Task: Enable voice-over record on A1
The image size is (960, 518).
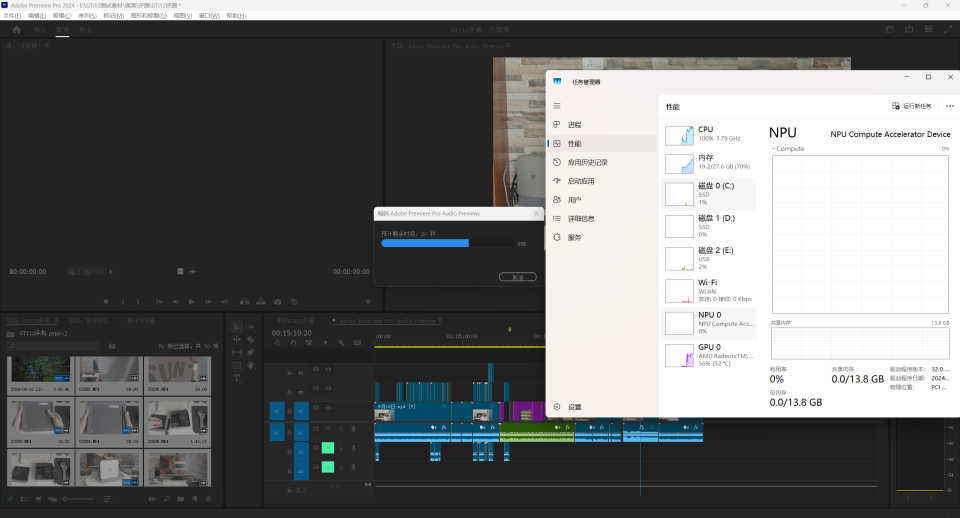Action: pyautogui.click(x=353, y=429)
